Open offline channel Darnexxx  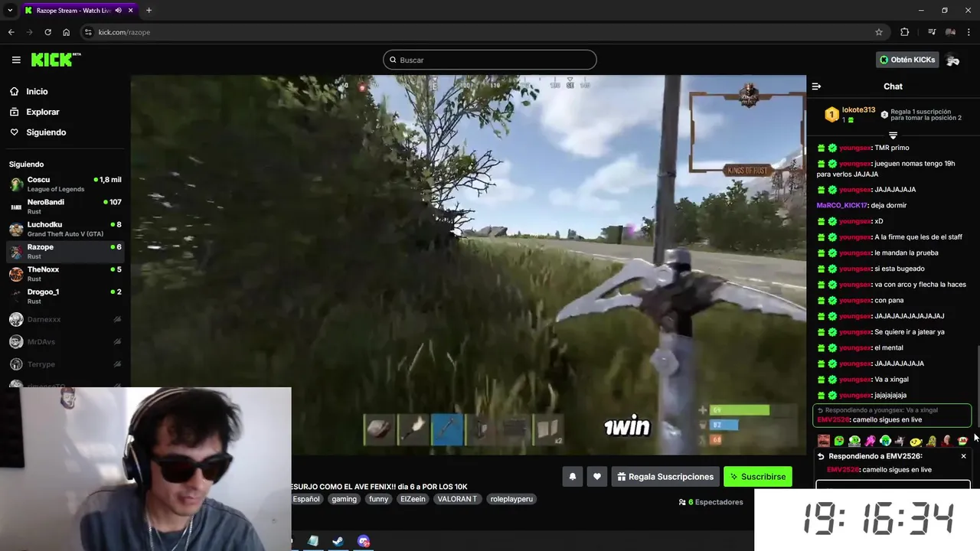(65, 319)
